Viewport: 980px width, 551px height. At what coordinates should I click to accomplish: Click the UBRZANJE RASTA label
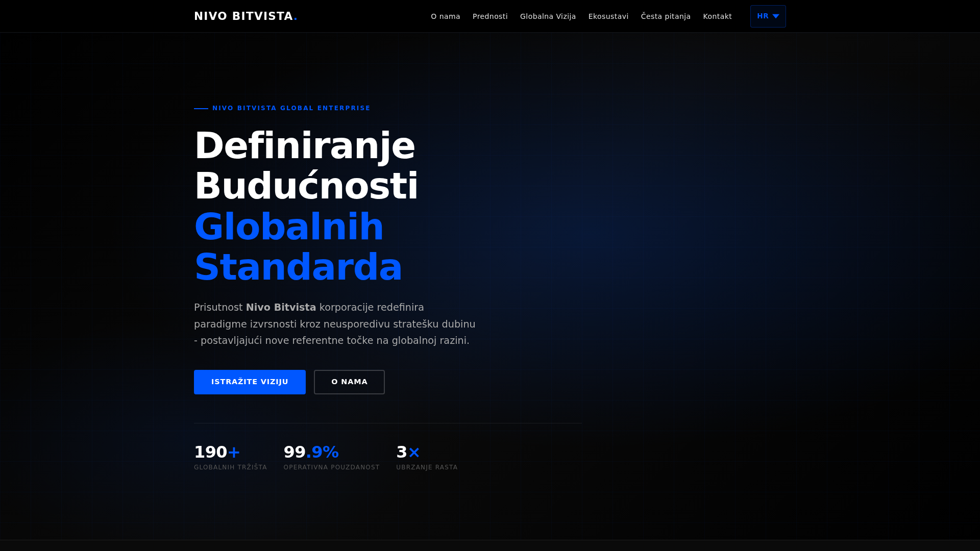pos(427,467)
